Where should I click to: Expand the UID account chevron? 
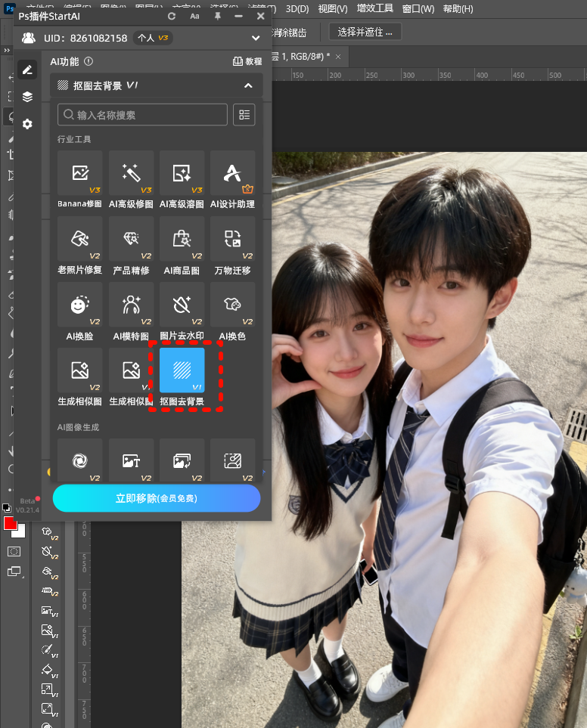(256, 38)
